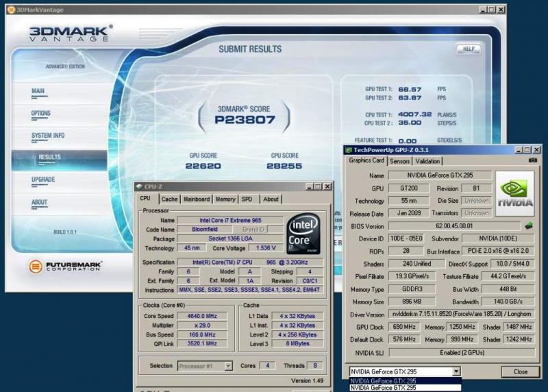Click the CPU SCORE value 28255
Screen dimensions: 548x392
click(x=284, y=166)
